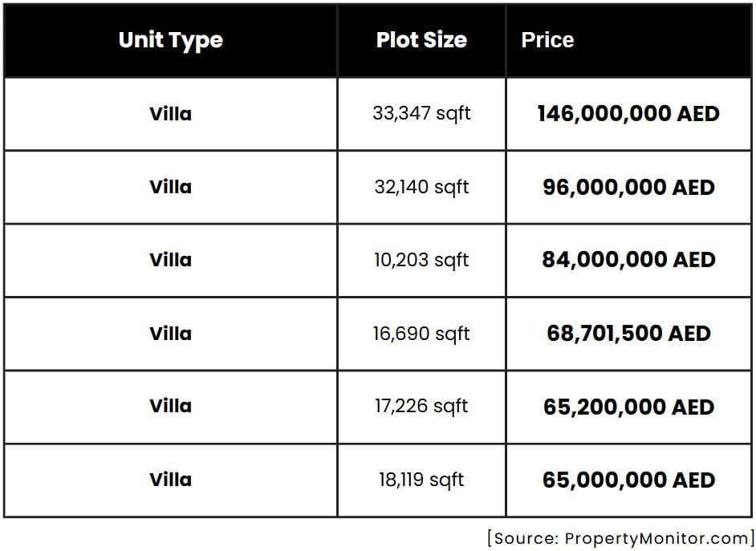The image size is (756, 551).
Task: Click the 32,140 sqft plot size
Action: (x=421, y=187)
